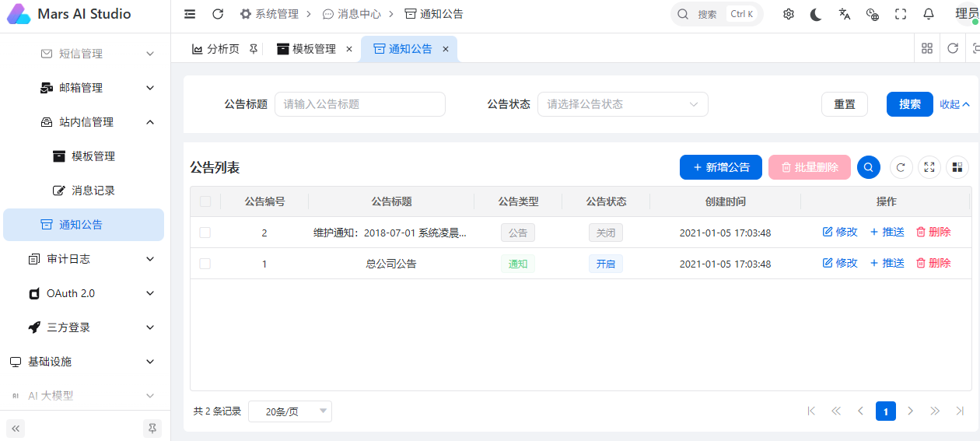This screenshot has height=441, width=980.
Task: Close the 模板管理 tab
Action: pos(348,49)
